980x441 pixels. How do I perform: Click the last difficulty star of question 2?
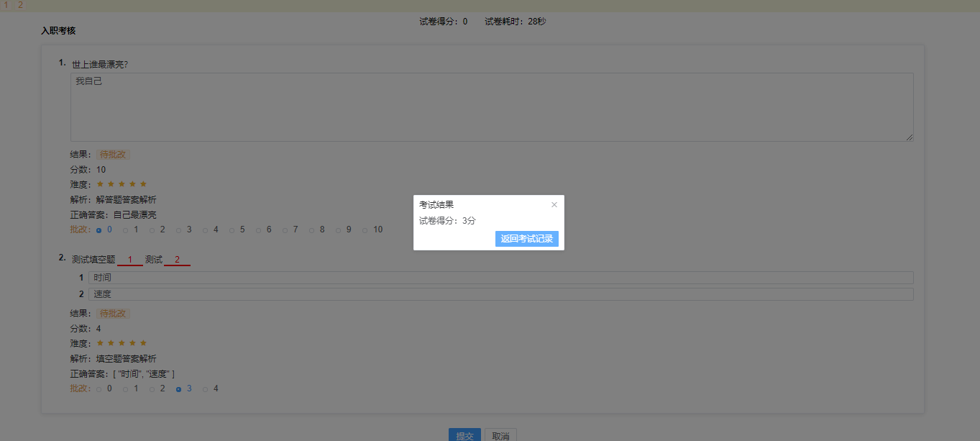pos(142,342)
